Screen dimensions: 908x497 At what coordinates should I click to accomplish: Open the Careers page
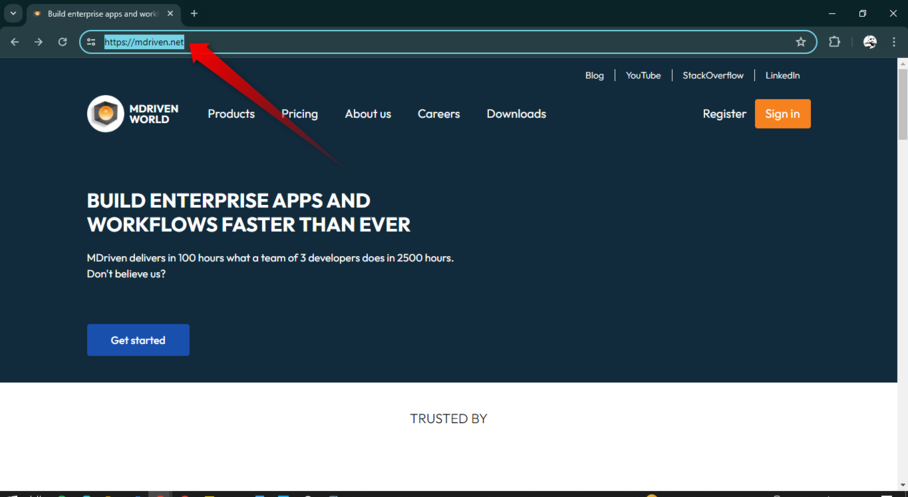click(438, 114)
